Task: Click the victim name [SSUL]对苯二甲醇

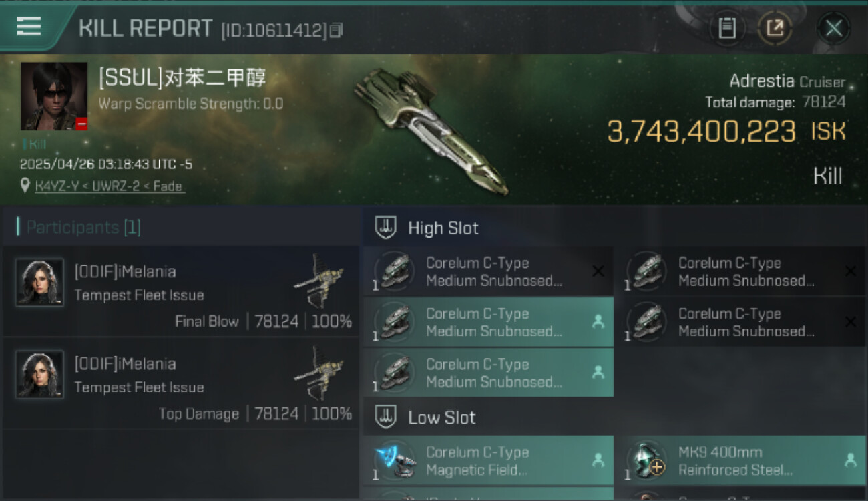Action: point(182,78)
